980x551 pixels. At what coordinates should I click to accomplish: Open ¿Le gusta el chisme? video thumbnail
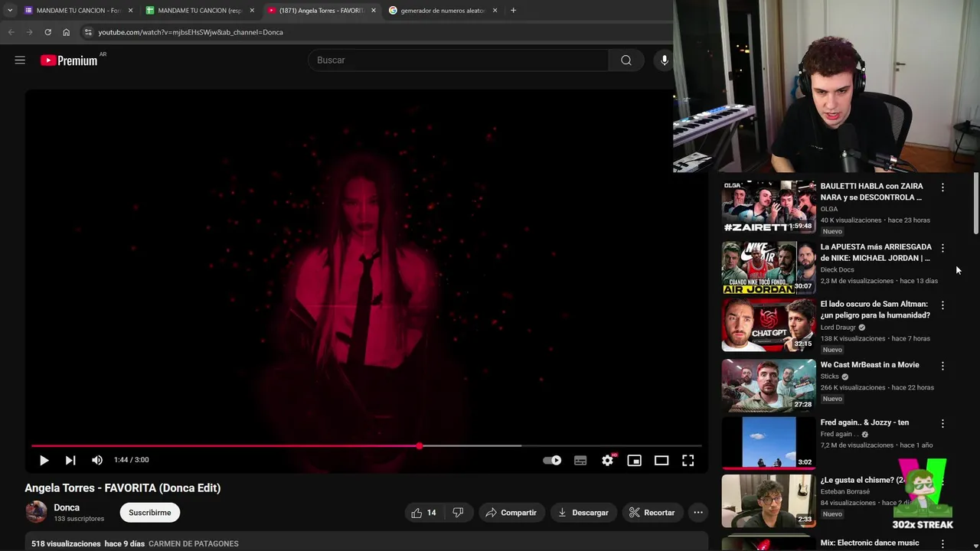769,500
